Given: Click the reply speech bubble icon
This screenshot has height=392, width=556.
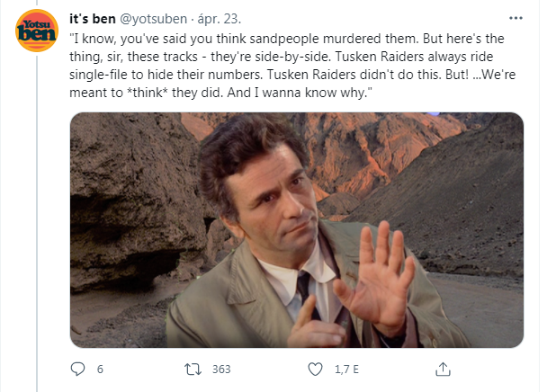Looking at the screenshot, I should click(77, 369).
